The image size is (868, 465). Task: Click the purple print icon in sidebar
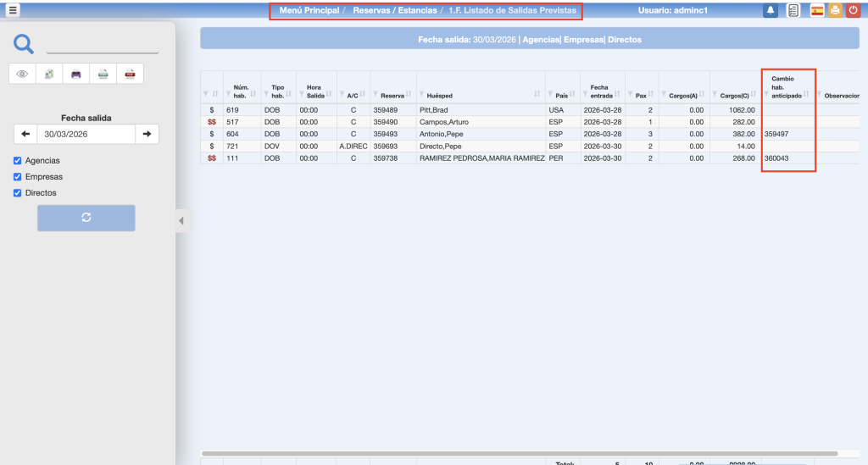[x=76, y=75]
